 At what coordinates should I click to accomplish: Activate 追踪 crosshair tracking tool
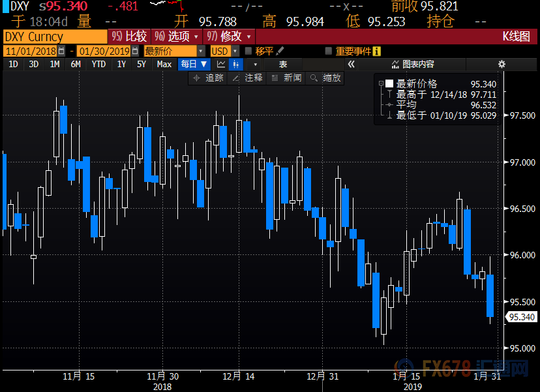208,78
